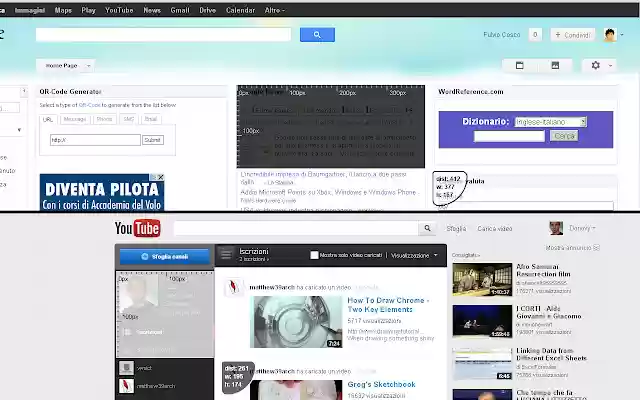The image size is (640, 400).
Task: Open How To Draw Chrome video title
Action: point(388,305)
